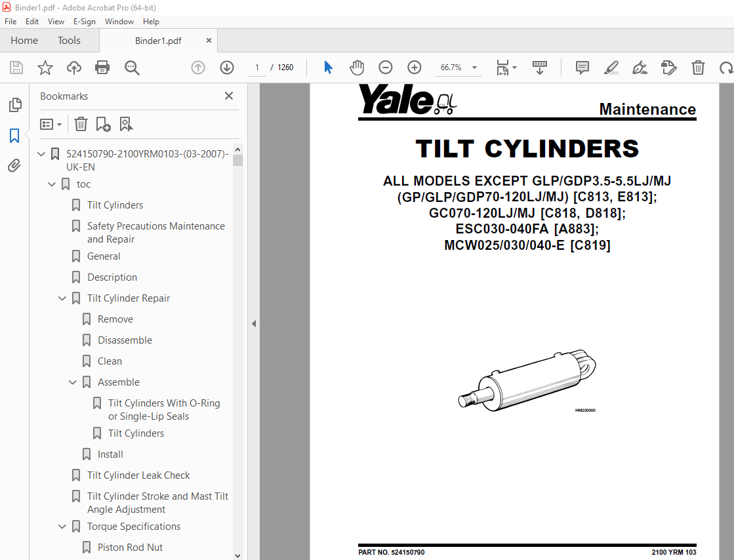This screenshot has width=734, height=560.
Task: Open bookmarks options dropdown menu
Action: [x=51, y=124]
